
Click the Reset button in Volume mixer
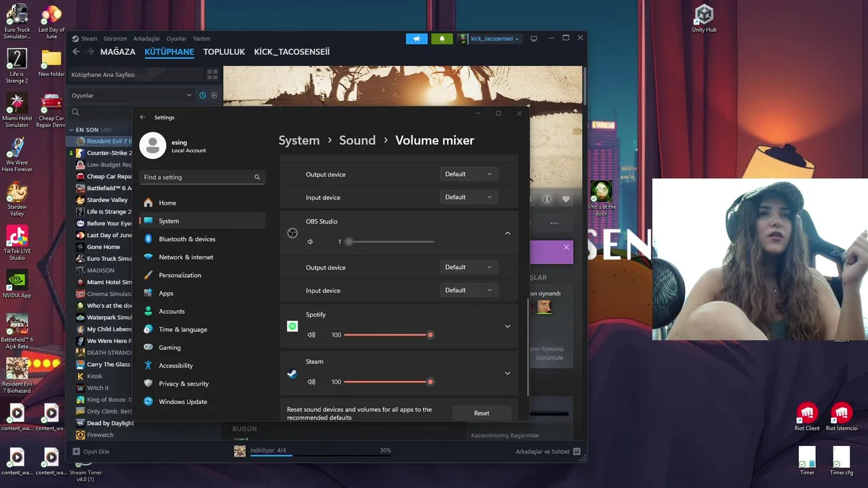(x=481, y=413)
